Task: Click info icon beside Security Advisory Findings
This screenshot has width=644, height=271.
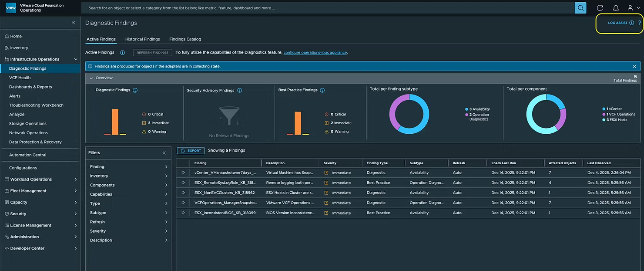Action: [x=239, y=91]
